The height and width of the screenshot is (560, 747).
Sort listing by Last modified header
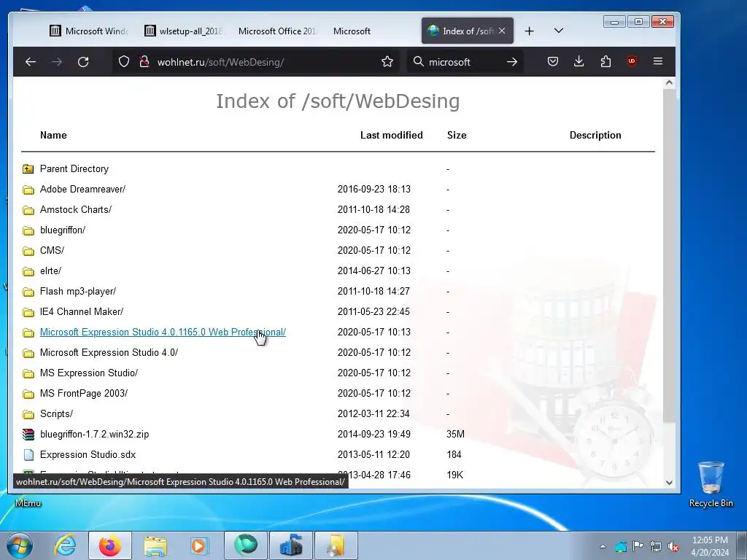point(392,135)
